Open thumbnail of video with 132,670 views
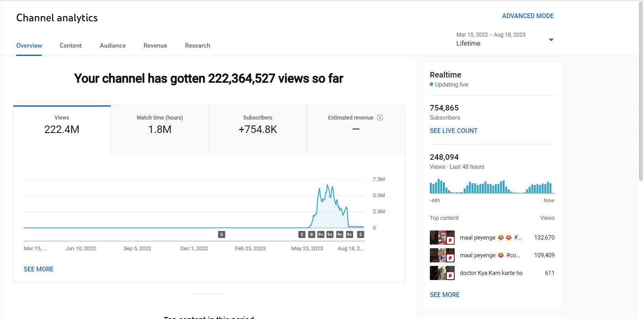The image size is (644, 319). [x=442, y=238]
